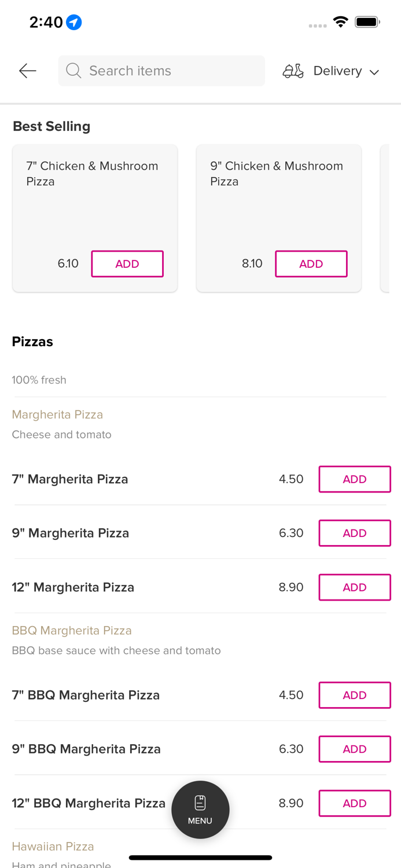Add the 7" Chicken & Mushroom Pizza

(x=127, y=263)
